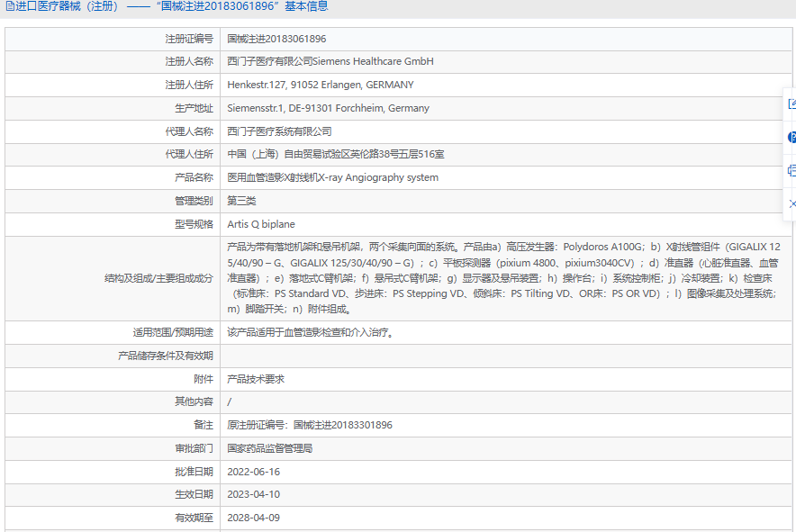Screen dimensions: 796x532
Task: Click the help question-mark icon in the sidebar
Action: pos(791,137)
